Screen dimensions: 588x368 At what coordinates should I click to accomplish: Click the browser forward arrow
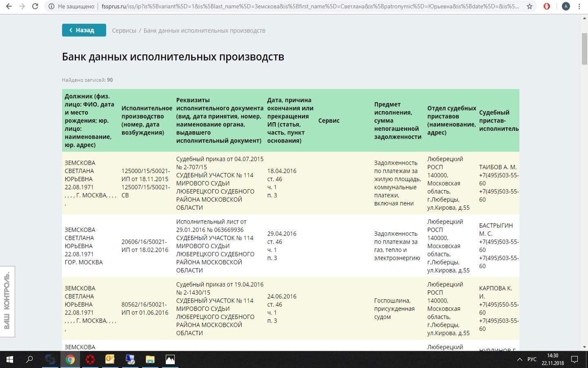pos(22,7)
